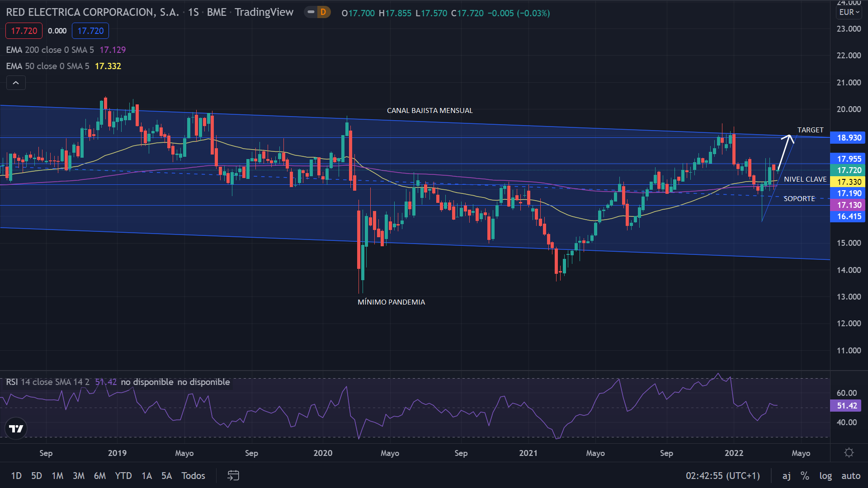Click the 2020 time axis marker
This screenshot has width=868, height=488.
(323, 453)
